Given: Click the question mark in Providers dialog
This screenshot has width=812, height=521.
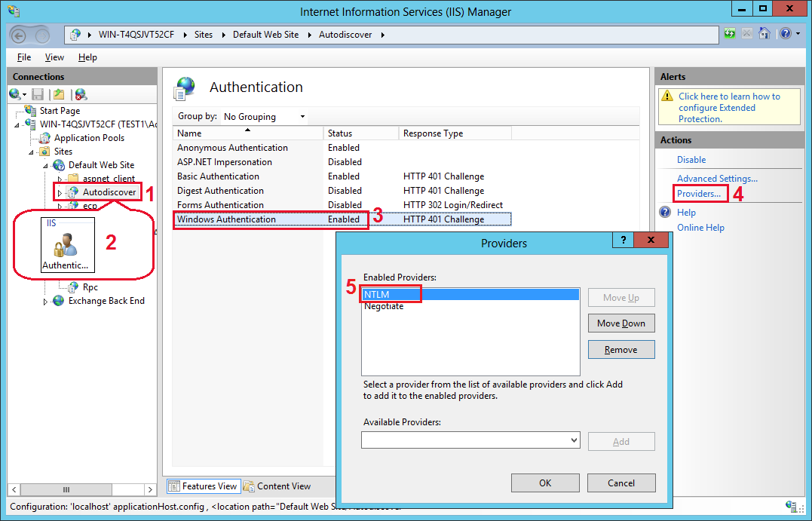Looking at the screenshot, I should click(624, 240).
